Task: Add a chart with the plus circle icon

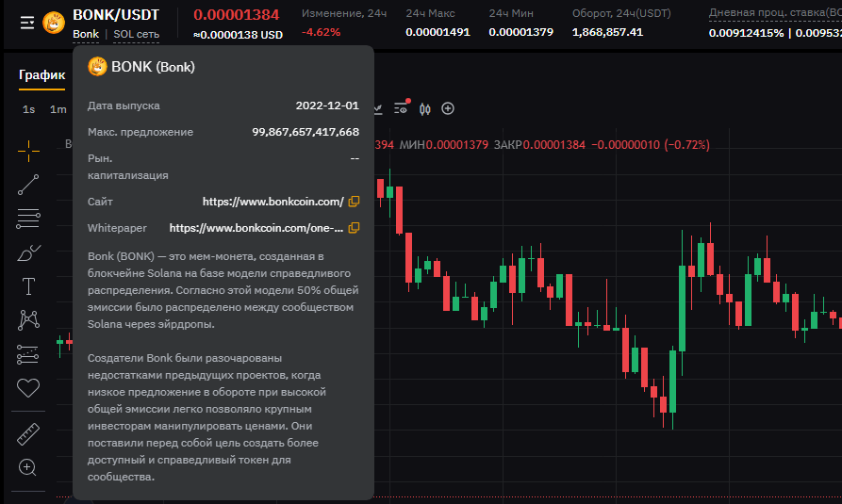Action: pos(448,108)
